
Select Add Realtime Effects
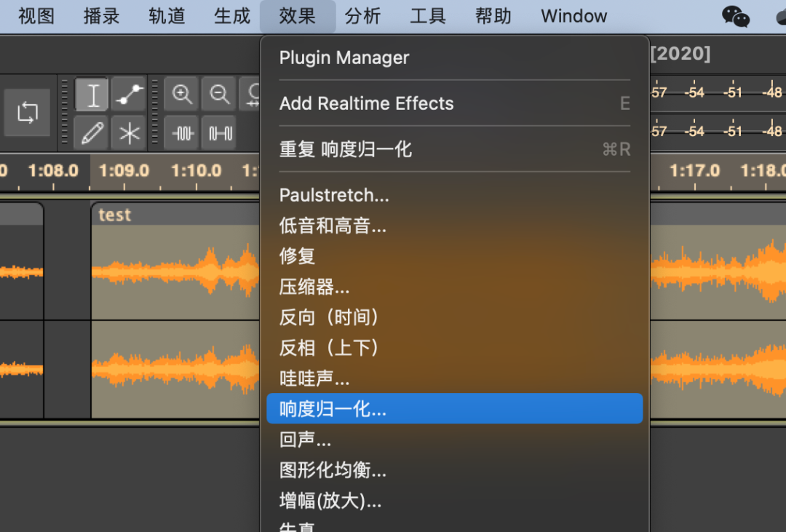tap(366, 103)
